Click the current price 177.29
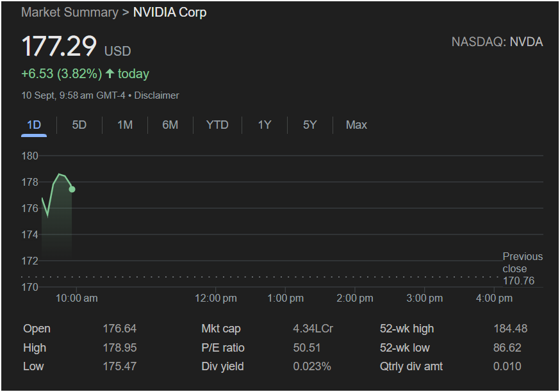This screenshot has width=560, height=392. coord(59,46)
